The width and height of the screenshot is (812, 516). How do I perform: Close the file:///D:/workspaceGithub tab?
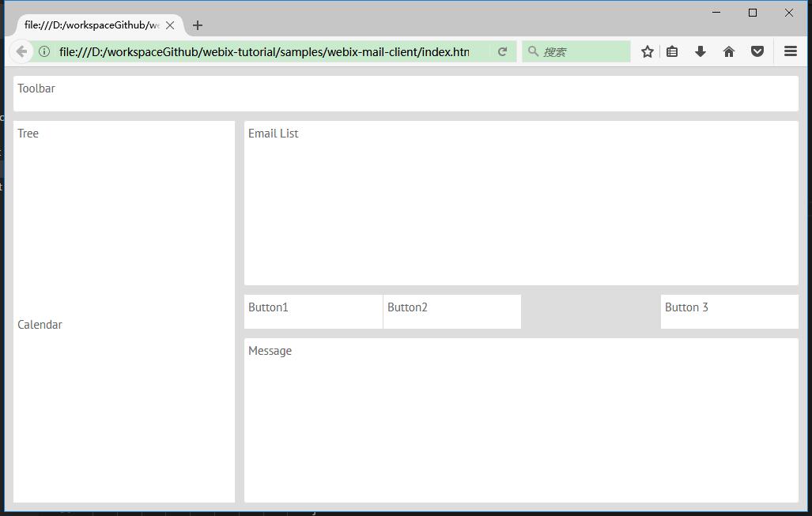pos(170,24)
